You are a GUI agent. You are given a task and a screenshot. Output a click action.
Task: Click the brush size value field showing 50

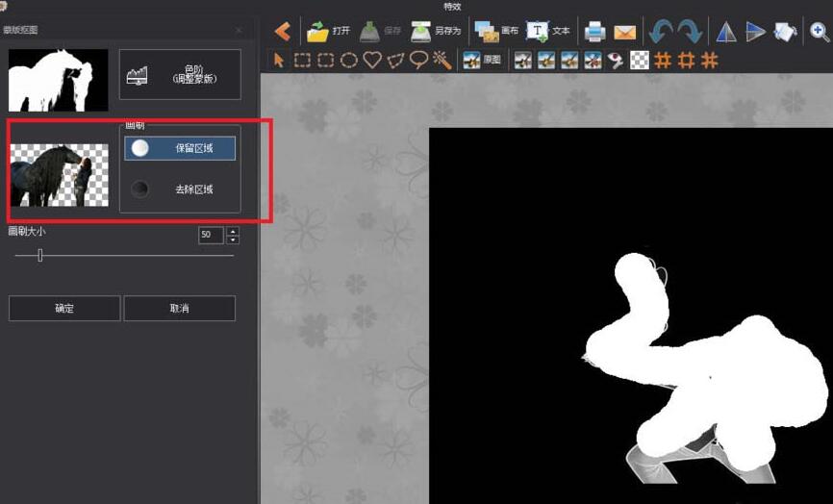click(x=211, y=235)
